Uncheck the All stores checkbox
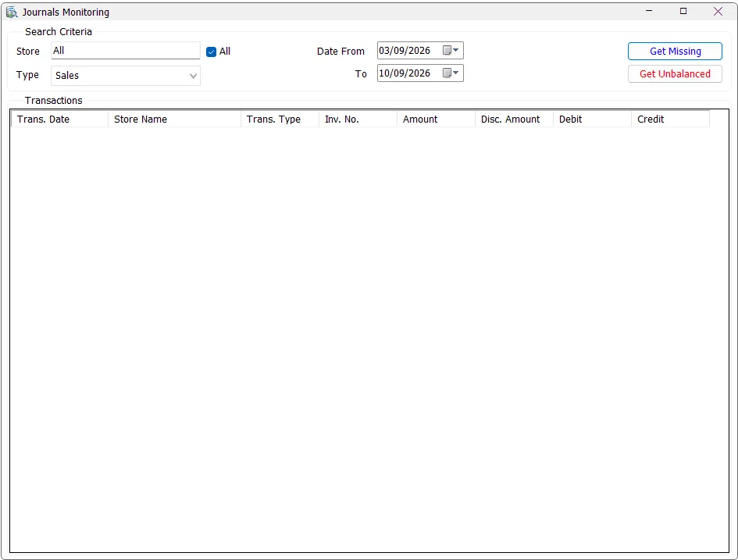 212,52
